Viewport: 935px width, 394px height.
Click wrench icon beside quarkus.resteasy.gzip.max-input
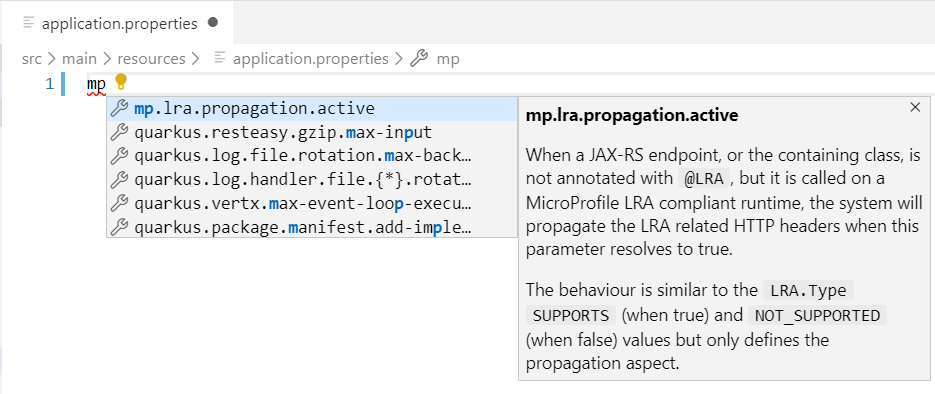pyautogui.click(x=120, y=132)
